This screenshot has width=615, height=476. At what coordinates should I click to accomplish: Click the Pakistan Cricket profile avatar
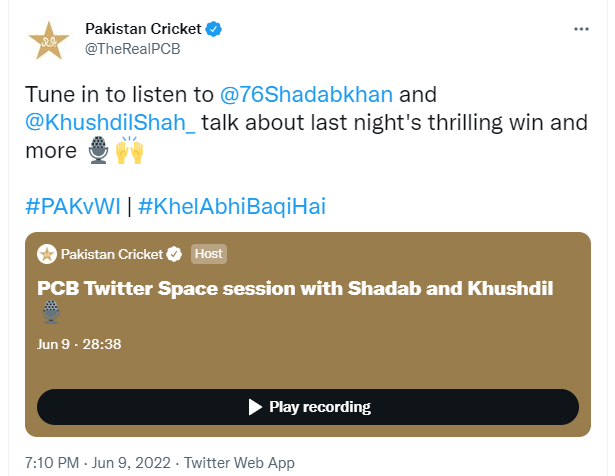coord(47,41)
